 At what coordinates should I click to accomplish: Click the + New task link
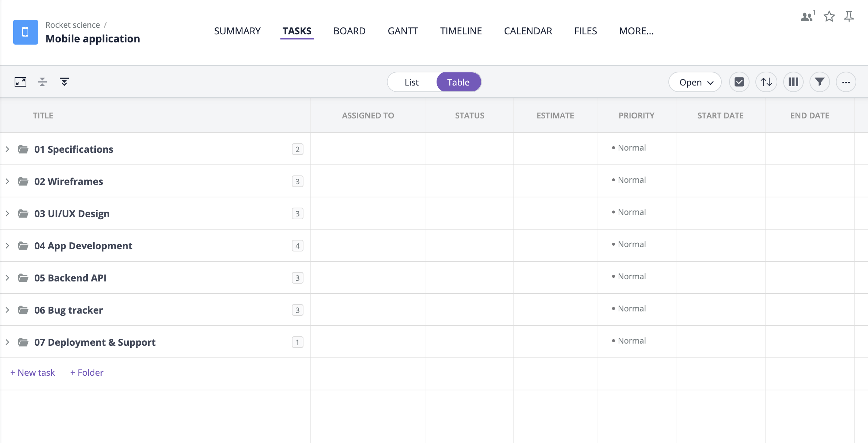tap(32, 372)
